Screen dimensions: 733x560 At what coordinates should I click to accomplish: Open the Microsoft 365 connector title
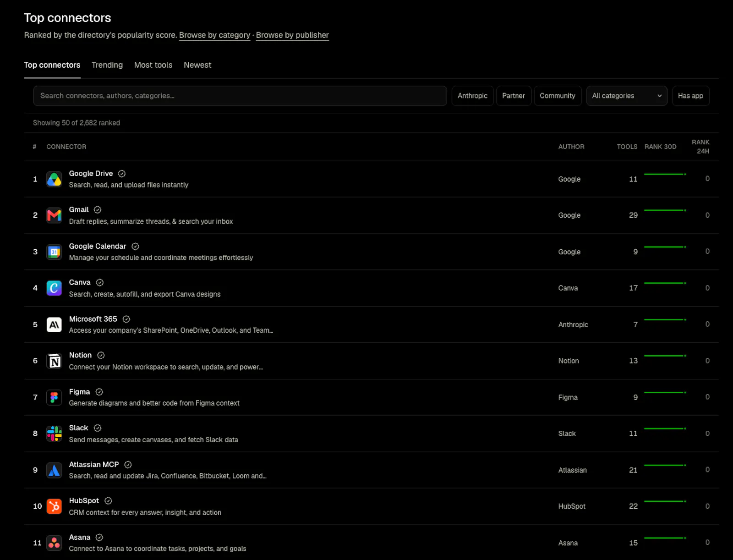point(93,319)
